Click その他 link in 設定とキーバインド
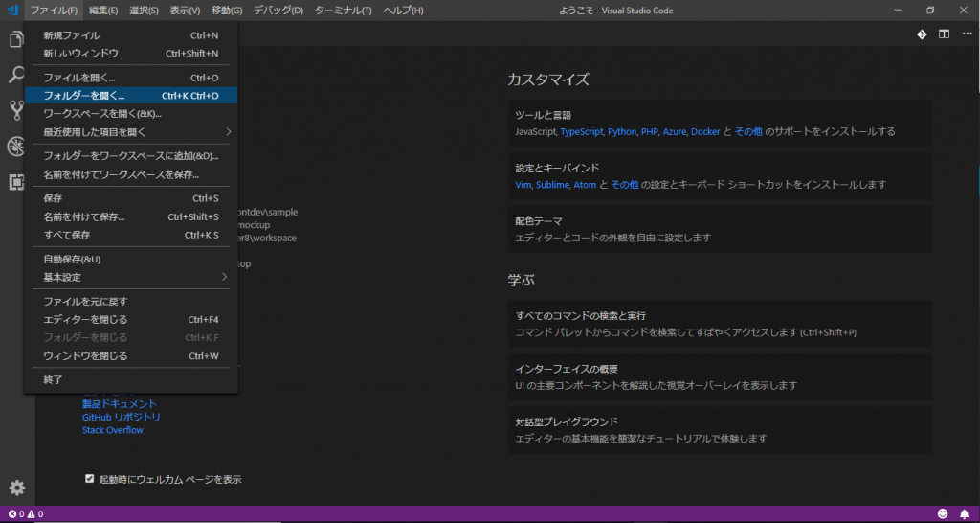This screenshot has height=523, width=980. (x=624, y=185)
